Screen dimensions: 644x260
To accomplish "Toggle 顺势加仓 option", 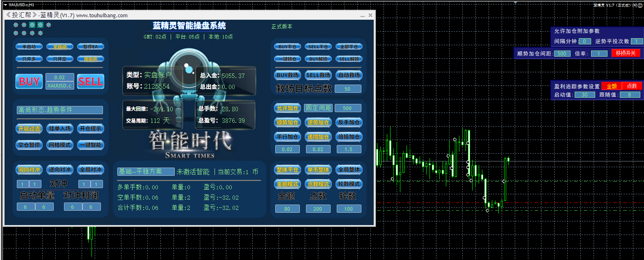I will pos(288,122).
